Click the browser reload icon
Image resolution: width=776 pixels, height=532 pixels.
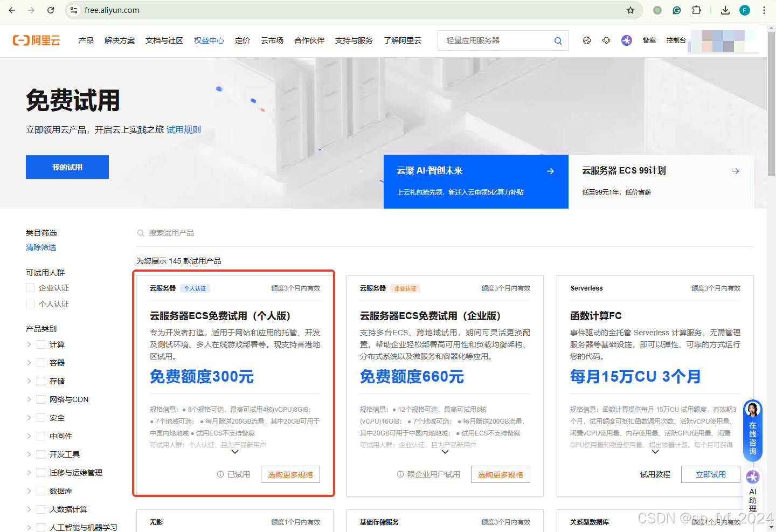click(x=51, y=10)
